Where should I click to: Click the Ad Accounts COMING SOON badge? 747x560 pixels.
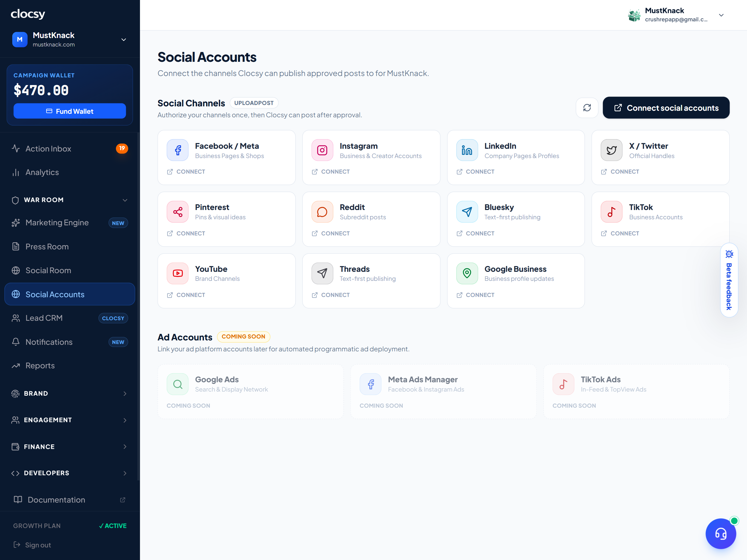coord(243,336)
